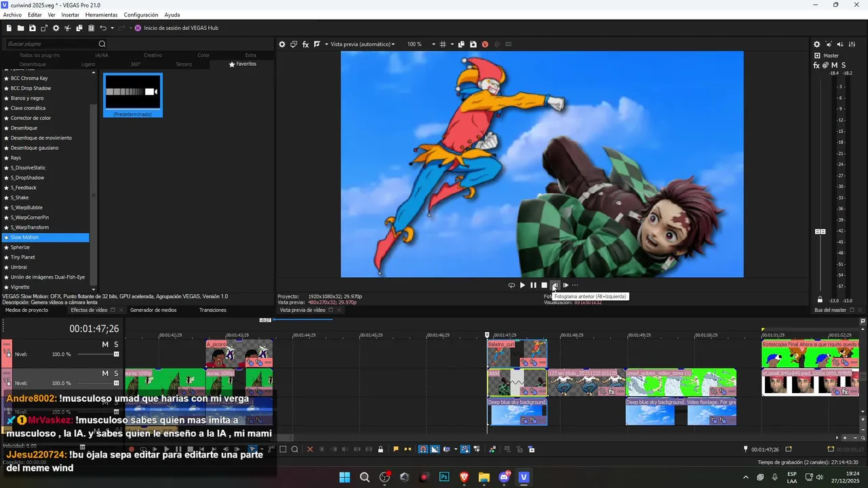This screenshot has height=488, width=868.
Task: Open the 100 % zoom dropdown
Action: pyautogui.click(x=421, y=44)
